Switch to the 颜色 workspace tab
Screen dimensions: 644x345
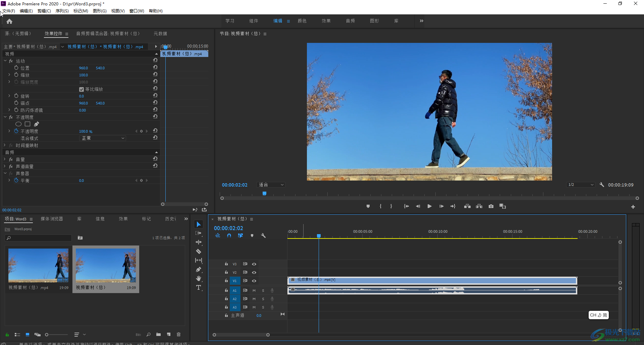(302, 21)
